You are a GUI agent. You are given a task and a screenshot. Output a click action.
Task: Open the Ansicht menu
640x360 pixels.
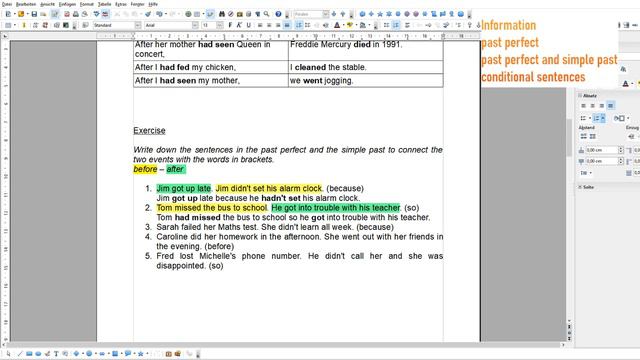[47, 4]
